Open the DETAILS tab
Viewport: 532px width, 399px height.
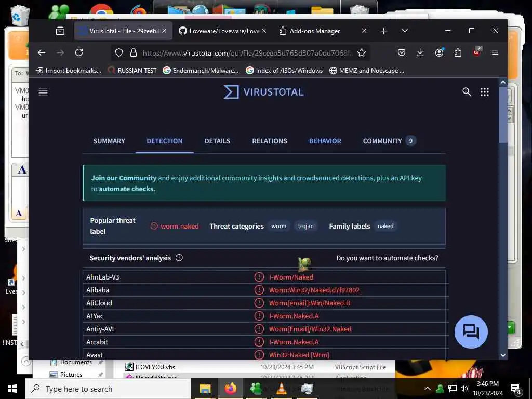click(218, 141)
